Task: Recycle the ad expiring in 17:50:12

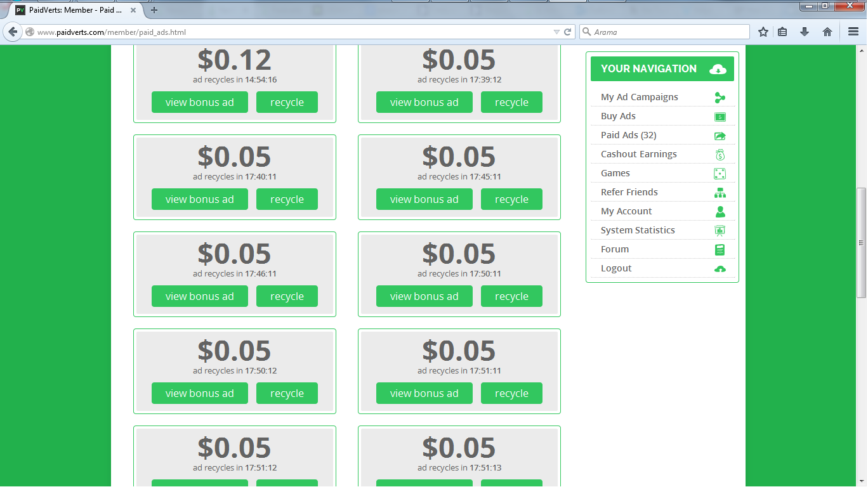Action: tap(287, 393)
